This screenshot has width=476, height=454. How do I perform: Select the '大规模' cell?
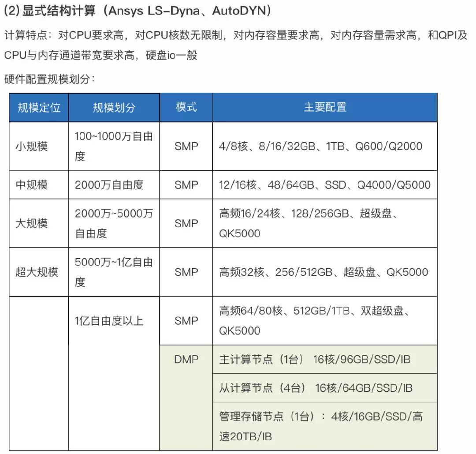click(x=39, y=223)
